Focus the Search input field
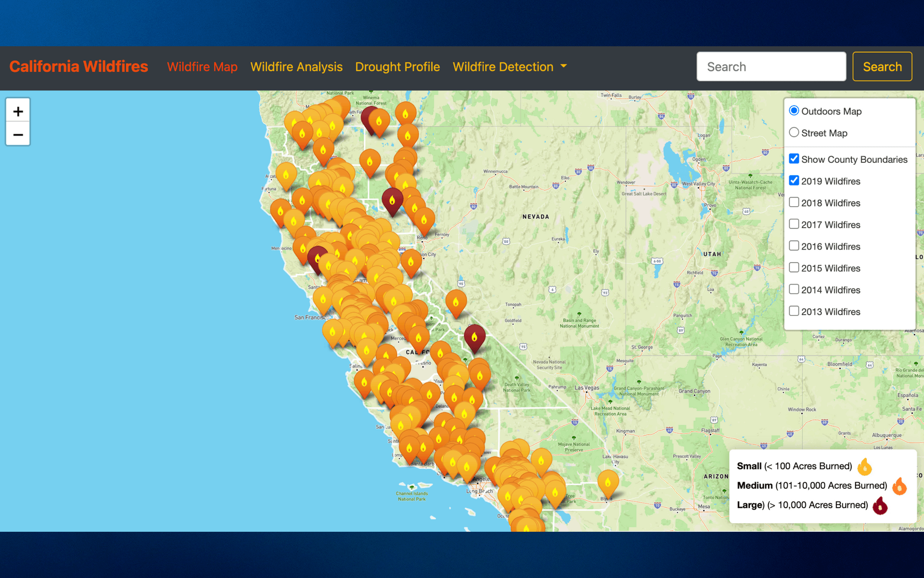 (771, 66)
